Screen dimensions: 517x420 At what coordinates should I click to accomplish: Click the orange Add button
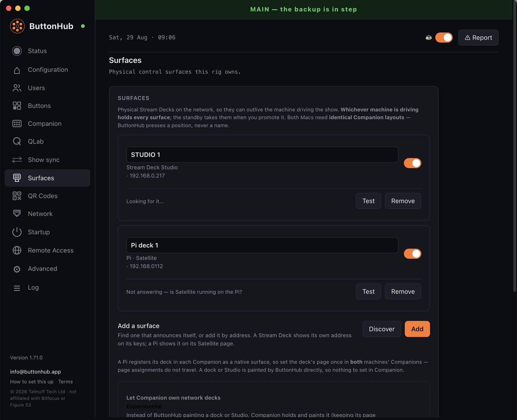coord(417,329)
